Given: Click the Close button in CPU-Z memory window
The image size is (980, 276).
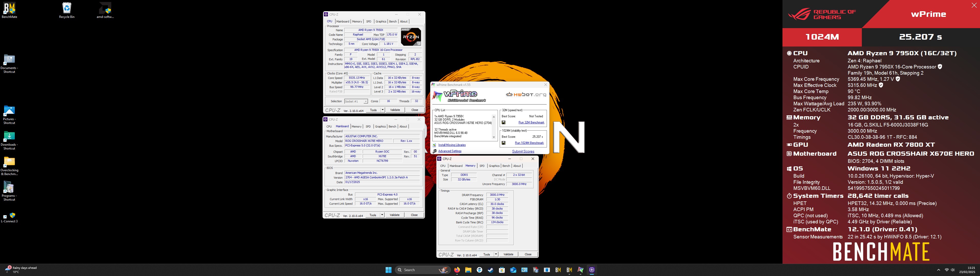Looking at the screenshot, I should click(x=528, y=254).
